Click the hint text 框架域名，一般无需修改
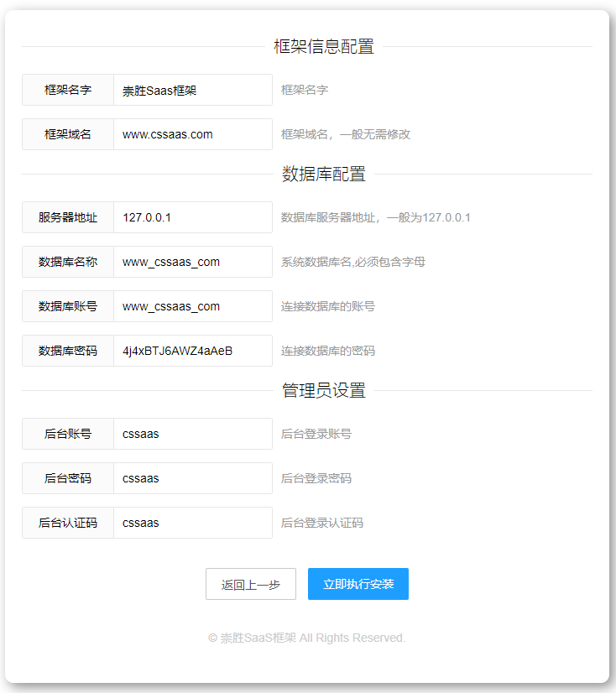Image resolution: width=616 pixels, height=693 pixels. [345, 134]
